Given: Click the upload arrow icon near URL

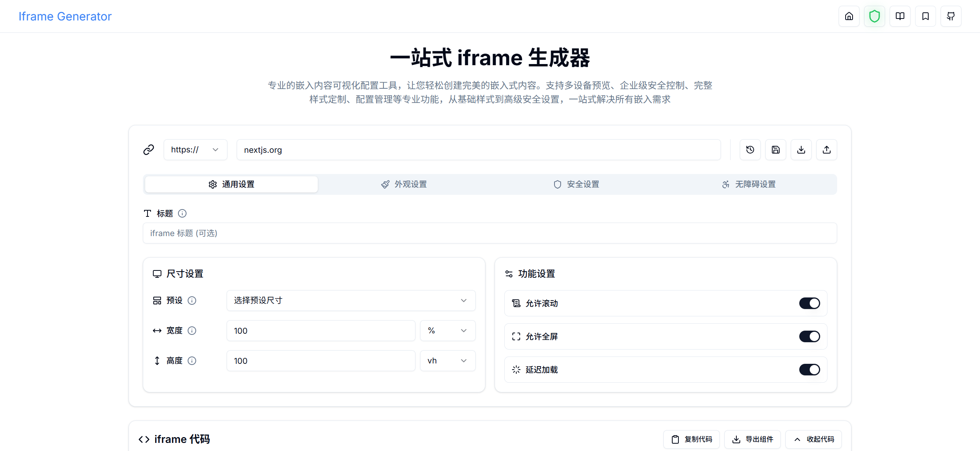Looking at the screenshot, I should 826,150.
